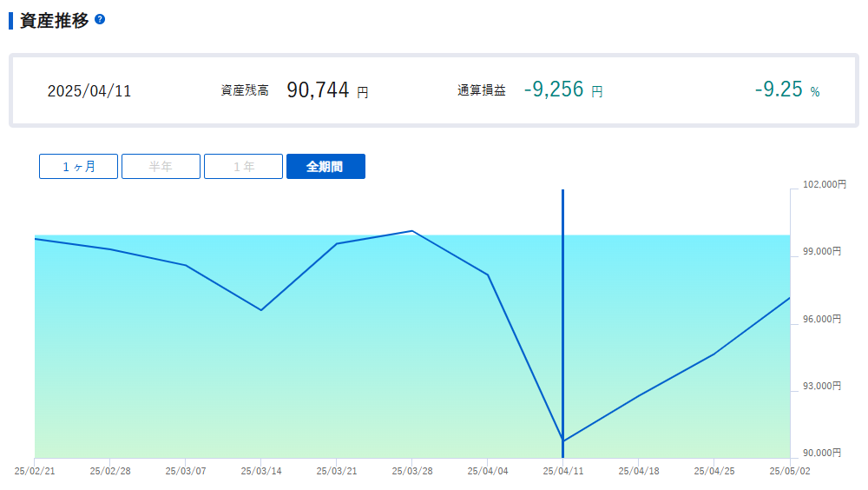This screenshot has height=490, width=868.
Task: Click the 25/04/11 vertical marker line
Action: 563,323
